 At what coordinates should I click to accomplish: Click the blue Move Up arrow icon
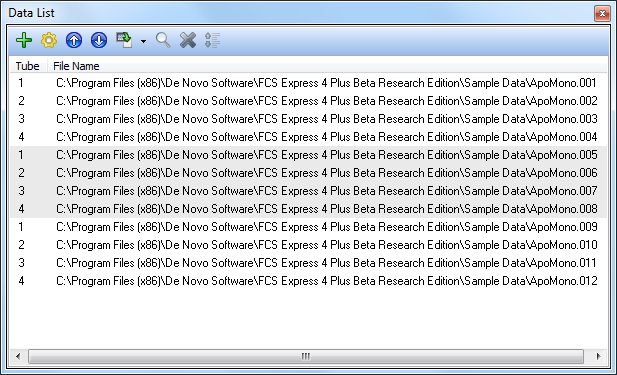(x=74, y=40)
